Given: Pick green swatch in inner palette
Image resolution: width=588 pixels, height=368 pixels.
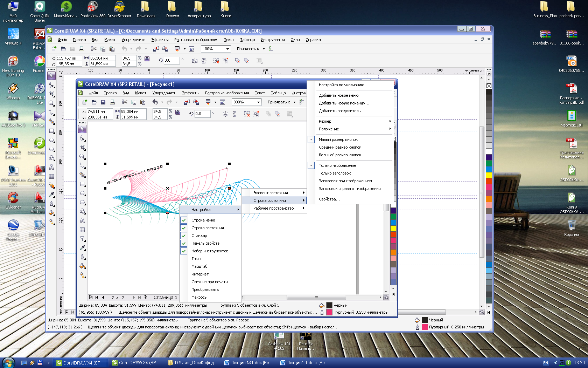Looking at the screenshot, I should coord(393,217).
